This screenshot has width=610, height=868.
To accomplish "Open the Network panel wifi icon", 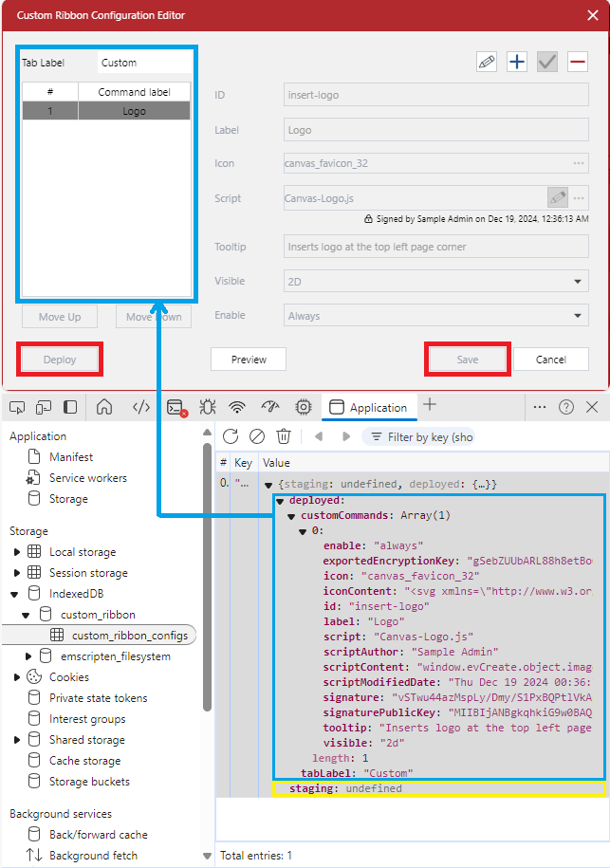I will click(x=237, y=407).
